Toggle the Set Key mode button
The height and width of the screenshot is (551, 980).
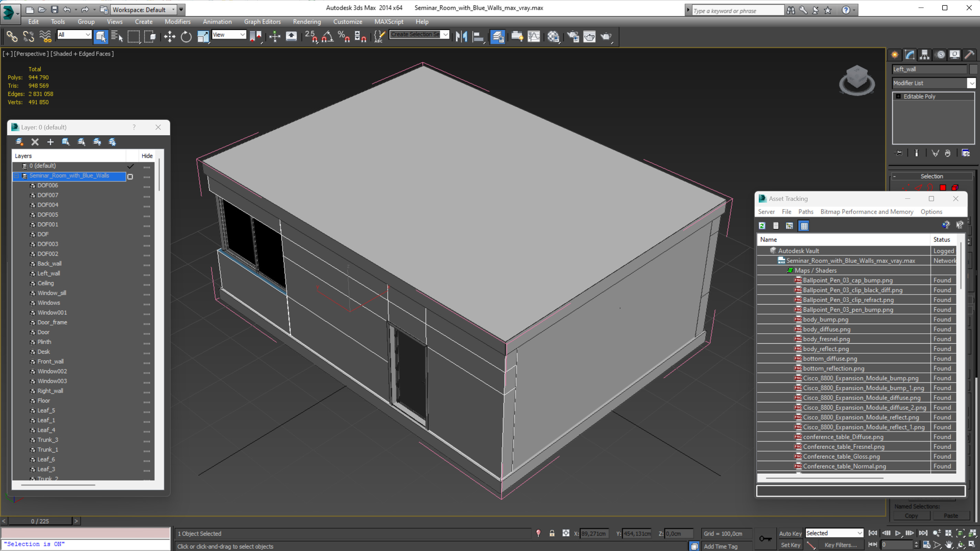click(x=790, y=544)
